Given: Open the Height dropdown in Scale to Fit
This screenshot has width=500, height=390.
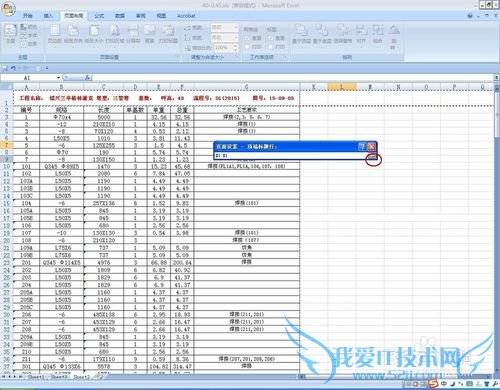Looking at the screenshot, I should point(236,37).
